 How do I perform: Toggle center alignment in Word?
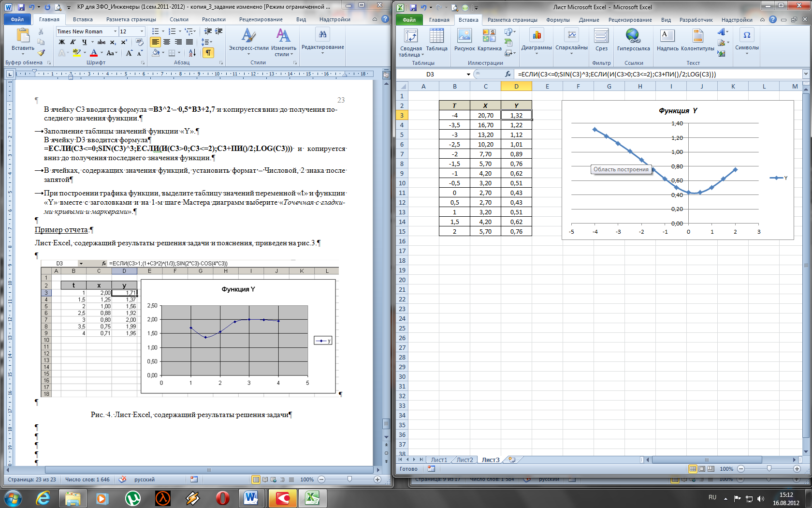[x=167, y=42]
